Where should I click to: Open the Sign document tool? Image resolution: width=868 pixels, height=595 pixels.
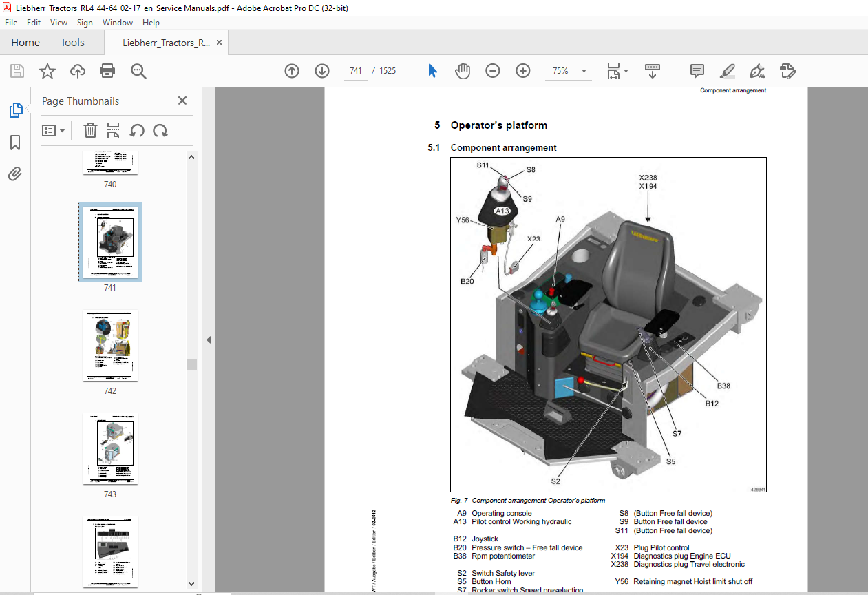pos(757,71)
